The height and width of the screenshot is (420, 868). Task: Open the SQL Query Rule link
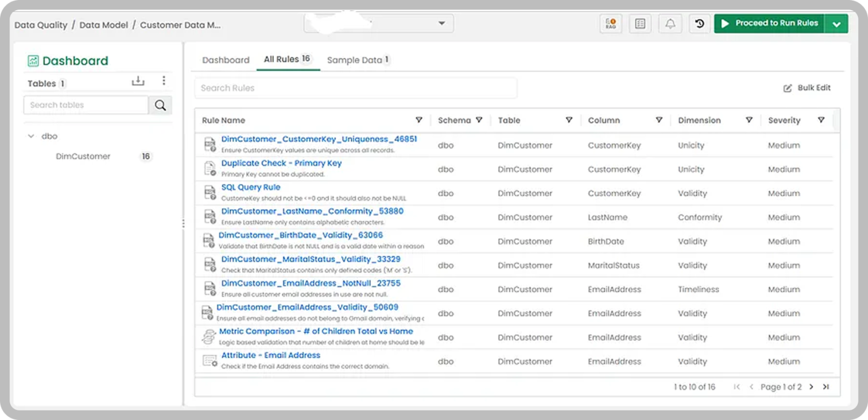tap(251, 187)
